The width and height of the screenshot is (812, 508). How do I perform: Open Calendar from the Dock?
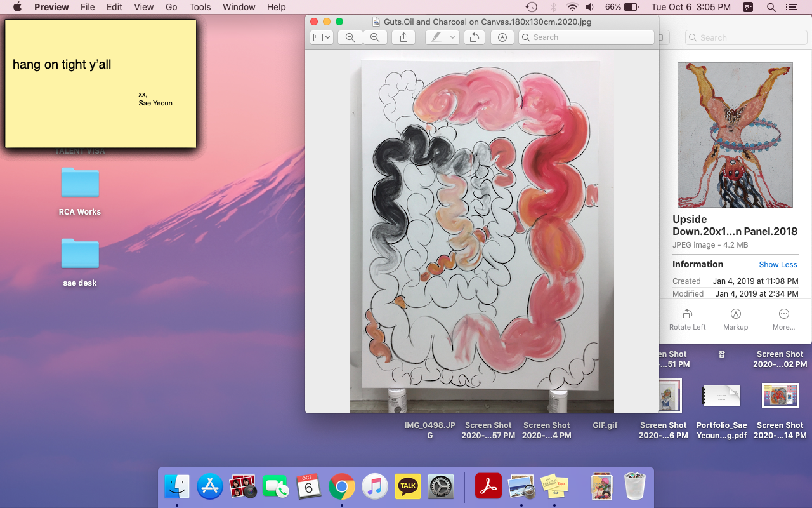309,487
